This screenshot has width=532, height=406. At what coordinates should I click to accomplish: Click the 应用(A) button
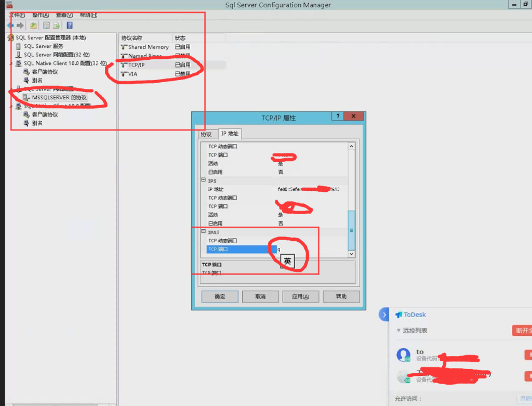[x=300, y=296]
